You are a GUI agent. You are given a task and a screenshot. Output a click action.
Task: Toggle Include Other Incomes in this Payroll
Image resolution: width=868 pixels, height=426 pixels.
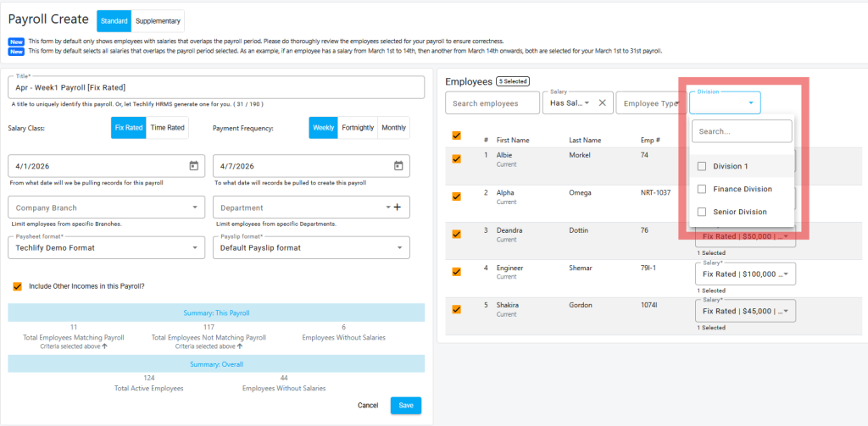pyautogui.click(x=17, y=286)
